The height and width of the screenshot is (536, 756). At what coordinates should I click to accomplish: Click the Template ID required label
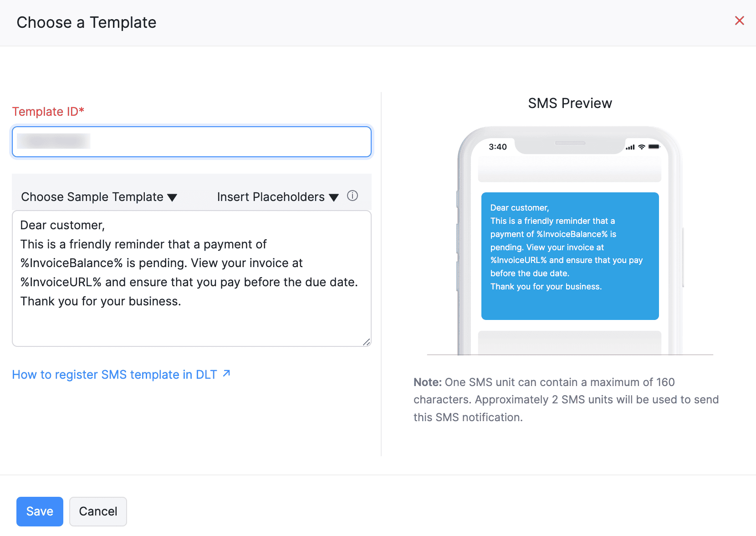[x=48, y=111]
